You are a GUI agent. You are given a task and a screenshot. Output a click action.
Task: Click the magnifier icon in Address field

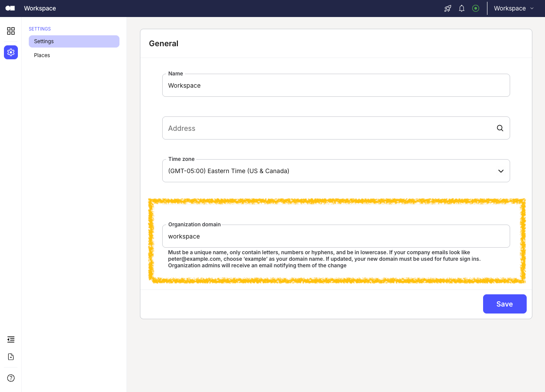tap(500, 128)
